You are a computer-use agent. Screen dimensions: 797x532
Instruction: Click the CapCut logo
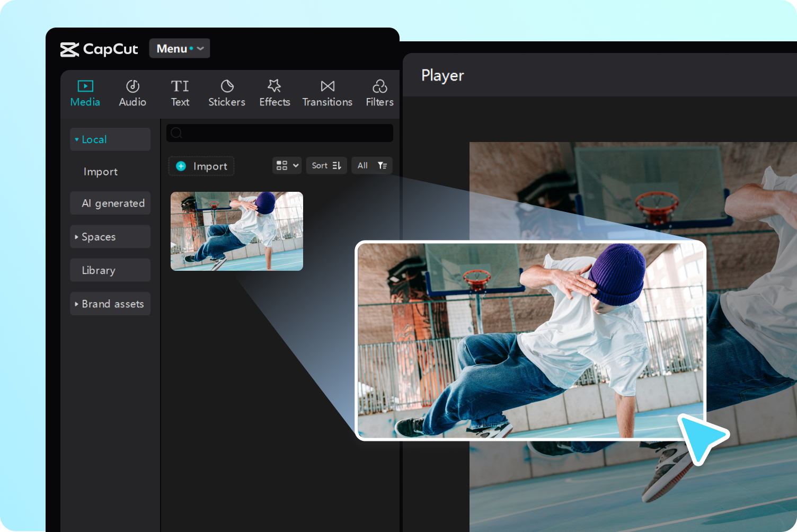(99, 49)
